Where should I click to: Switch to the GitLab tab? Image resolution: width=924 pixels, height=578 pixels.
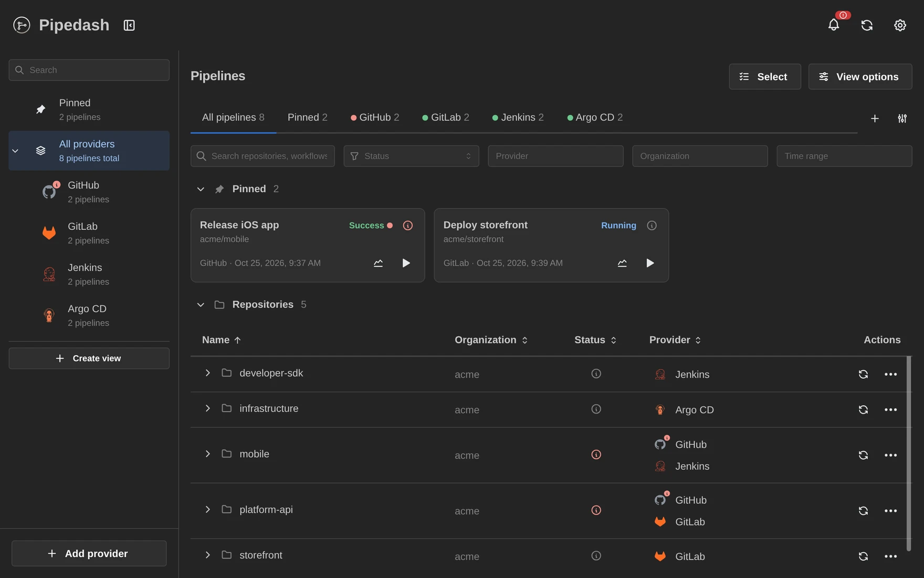pos(446,118)
